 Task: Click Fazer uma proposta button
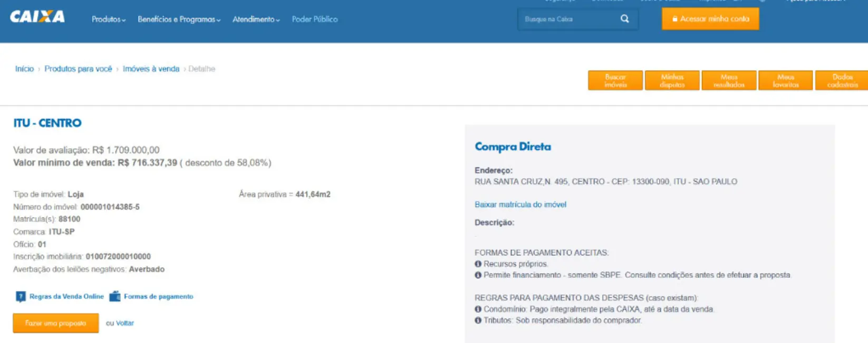(55, 323)
